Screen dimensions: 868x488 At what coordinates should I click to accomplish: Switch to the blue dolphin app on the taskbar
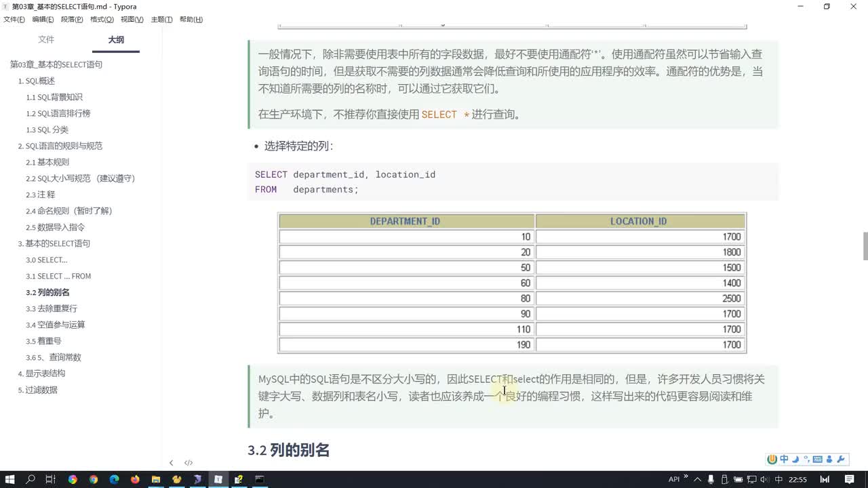(x=197, y=479)
